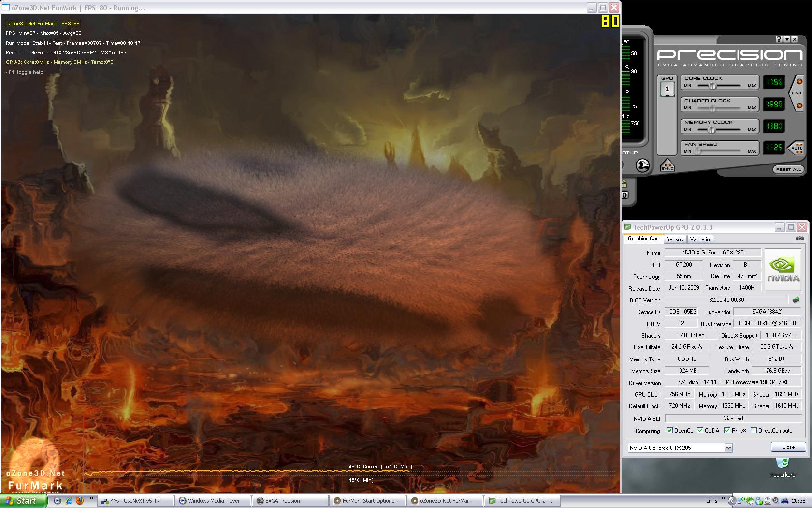Expand the Links toolbar chevron
Viewport: 812px width, 508px height.
[724, 498]
